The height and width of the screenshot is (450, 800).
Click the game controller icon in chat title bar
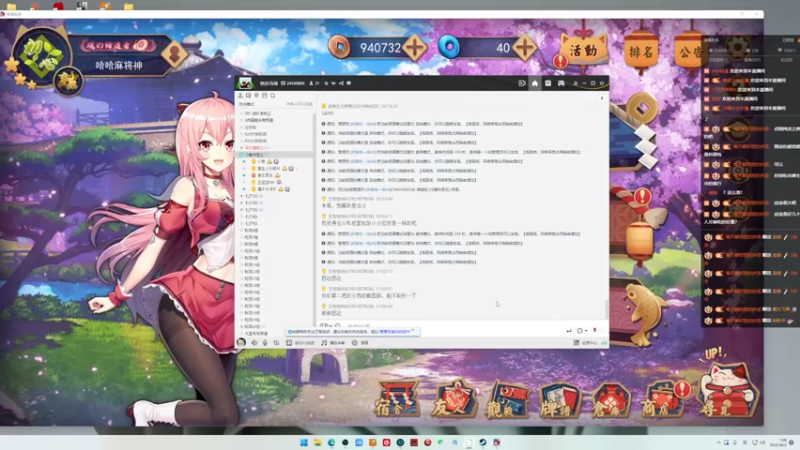pyautogui.click(x=561, y=83)
